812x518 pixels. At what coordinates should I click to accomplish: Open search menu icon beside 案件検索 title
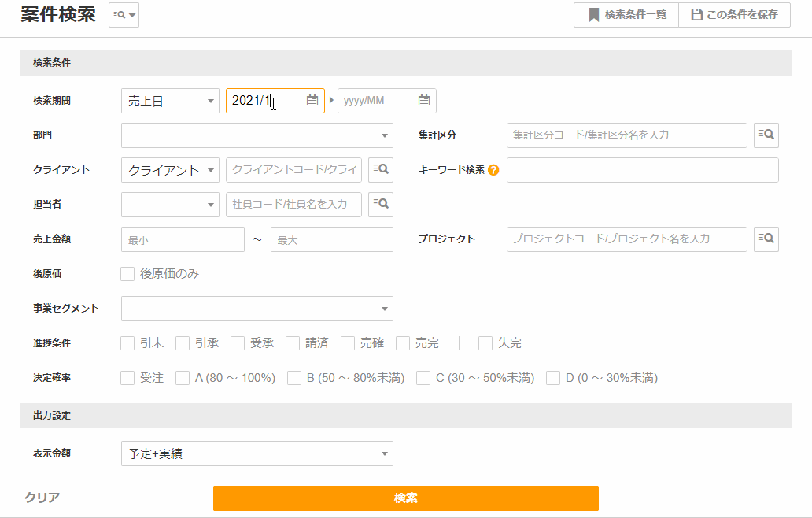(124, 15)
